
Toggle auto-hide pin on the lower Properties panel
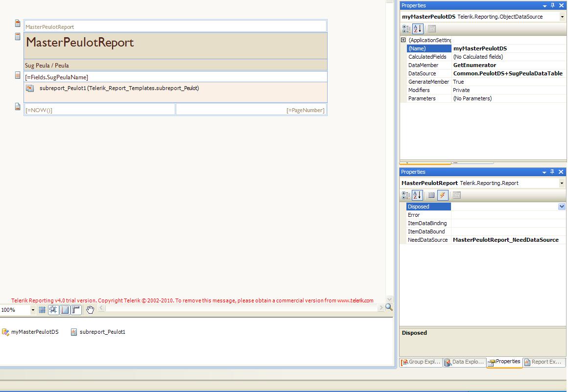(552, 172)
